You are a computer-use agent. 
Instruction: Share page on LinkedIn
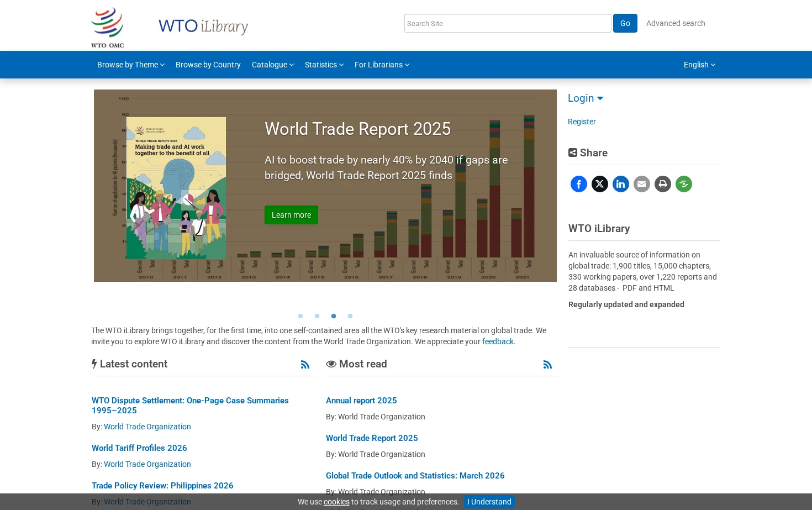(621, 184)
